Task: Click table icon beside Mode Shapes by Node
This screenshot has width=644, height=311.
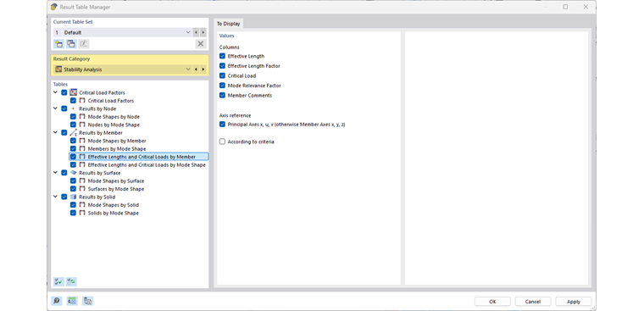Action: point(82,117)
